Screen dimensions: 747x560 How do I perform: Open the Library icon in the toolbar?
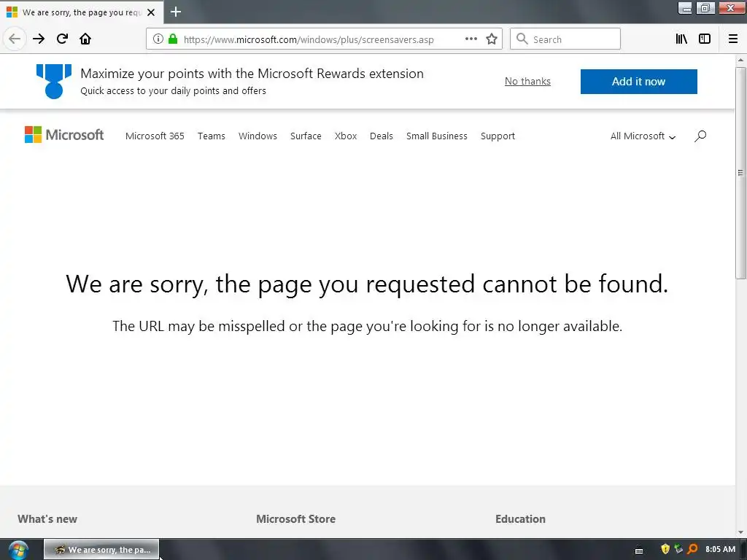[x=681, y=39]
